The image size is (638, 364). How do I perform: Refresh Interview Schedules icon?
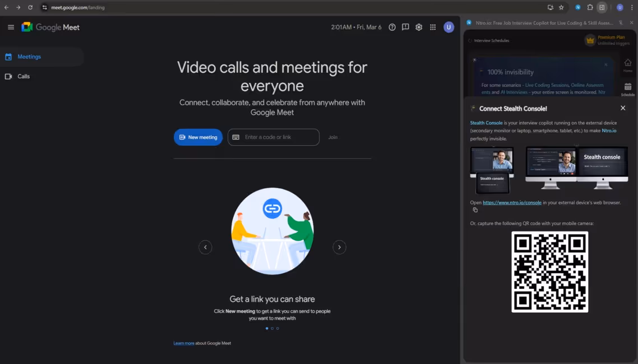470,41
